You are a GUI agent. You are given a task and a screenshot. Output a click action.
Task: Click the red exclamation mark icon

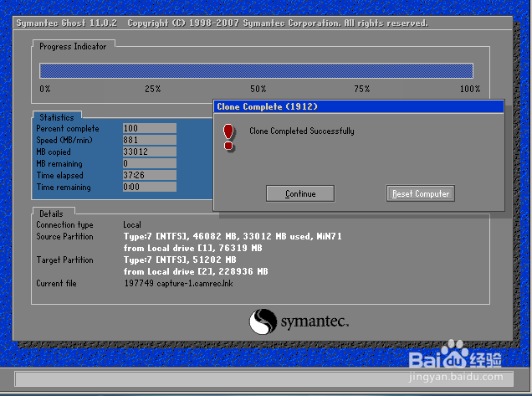[x=228, y=137]
